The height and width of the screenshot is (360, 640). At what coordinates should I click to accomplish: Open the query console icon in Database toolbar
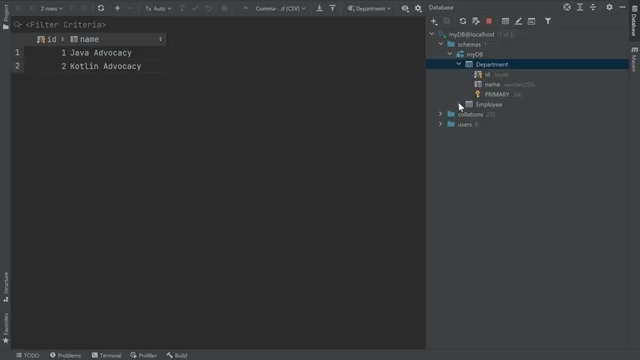coord(531,21)
